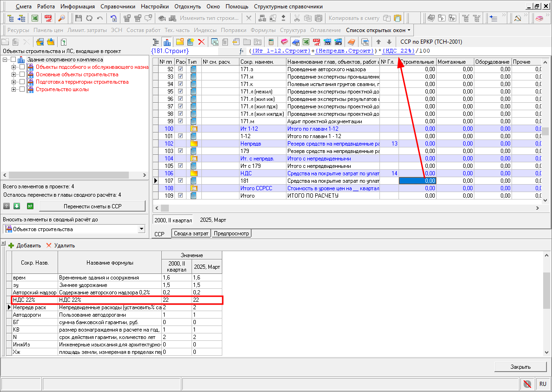Click the move row up arrow icon

(x=379, y=42)
